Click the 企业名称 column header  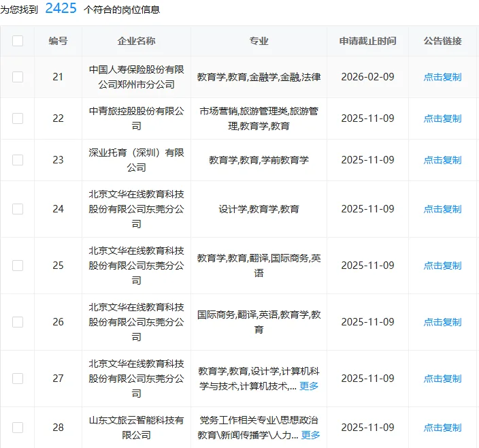(137, 41)
